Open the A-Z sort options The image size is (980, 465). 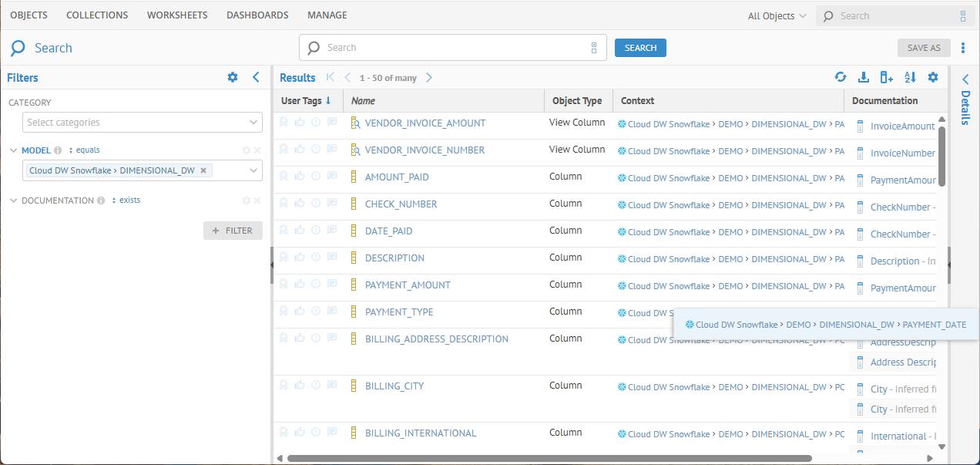click(x=910, y=77)
